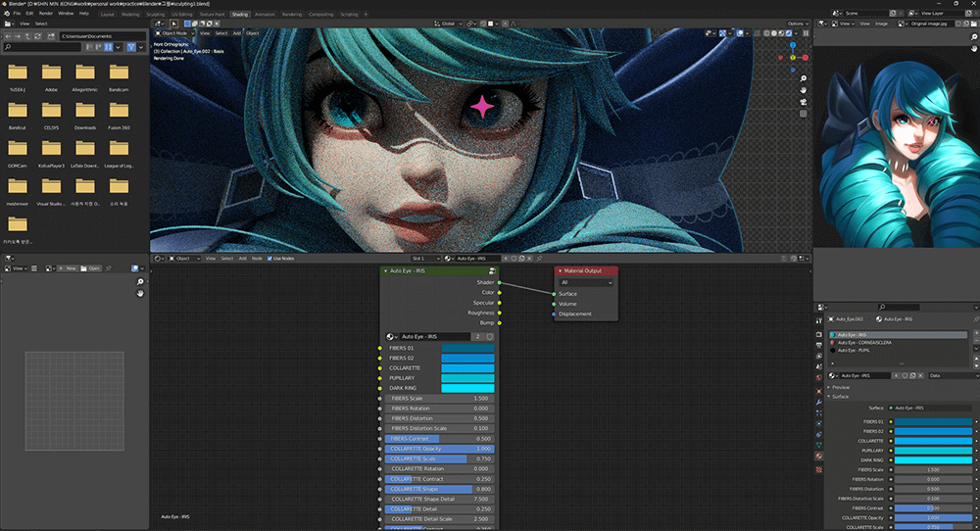Open the File menu
The height and width of the screenshot is (531, 980).
17,13
